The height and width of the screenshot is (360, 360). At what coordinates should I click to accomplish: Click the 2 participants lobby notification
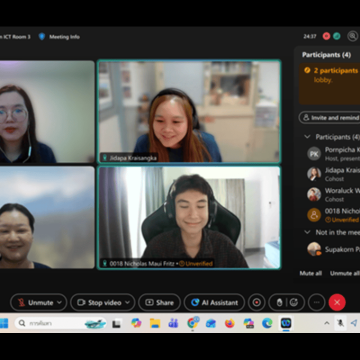pyautogui.click(x=330, y=84)
